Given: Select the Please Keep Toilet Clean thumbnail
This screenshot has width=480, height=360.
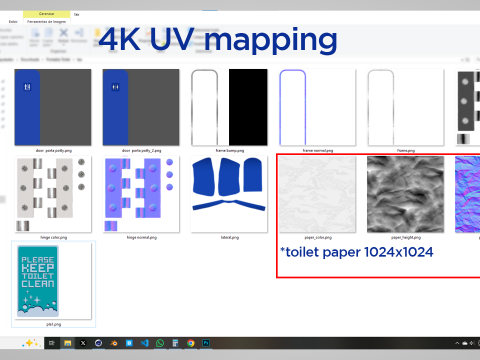Looking at the screenshot, I should pyautogui.click(x=53, y=281).
